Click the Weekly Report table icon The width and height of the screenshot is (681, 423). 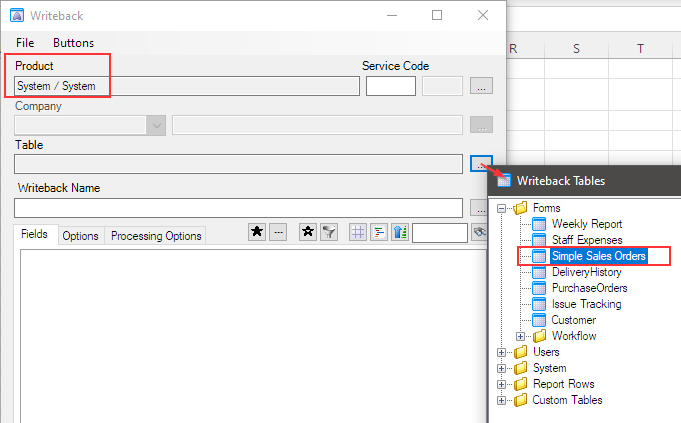click(x=539, y=224)
